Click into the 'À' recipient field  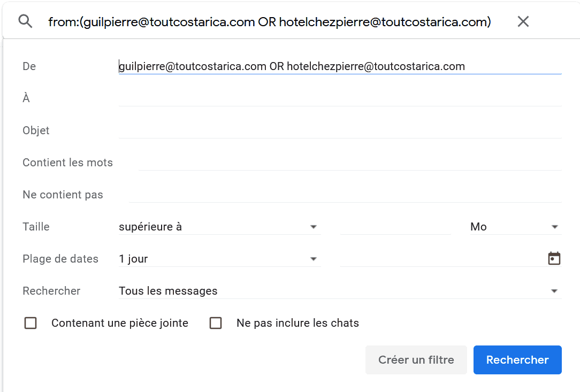pyautogui.click(x=340, y=98)
